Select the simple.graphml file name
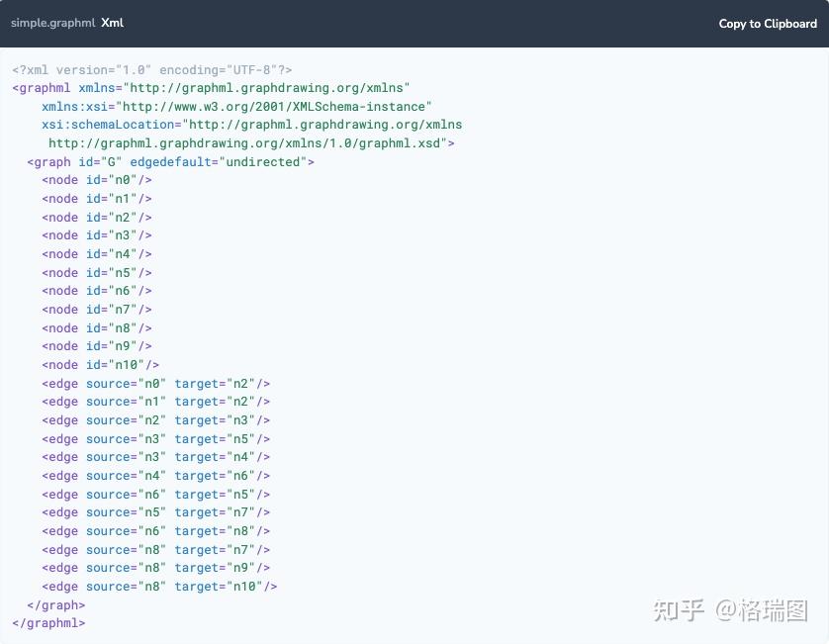 tap(52, 23)
